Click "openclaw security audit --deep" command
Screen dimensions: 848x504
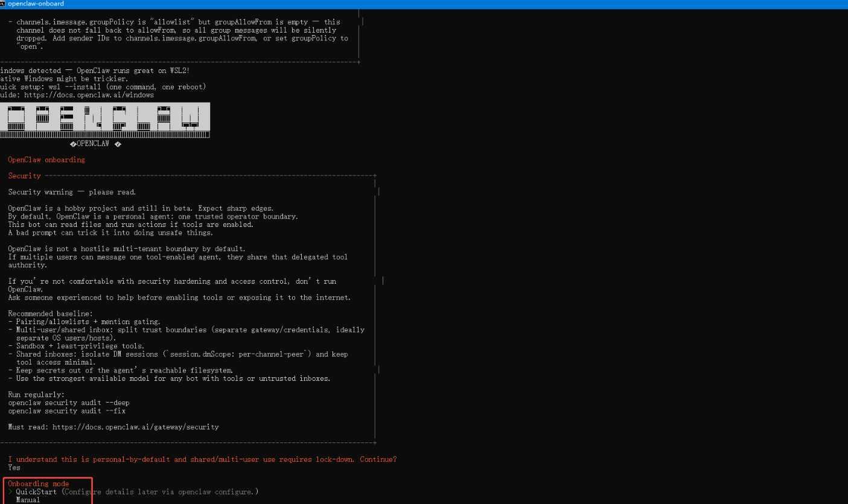pyautogui.click(x=68, y=403)
